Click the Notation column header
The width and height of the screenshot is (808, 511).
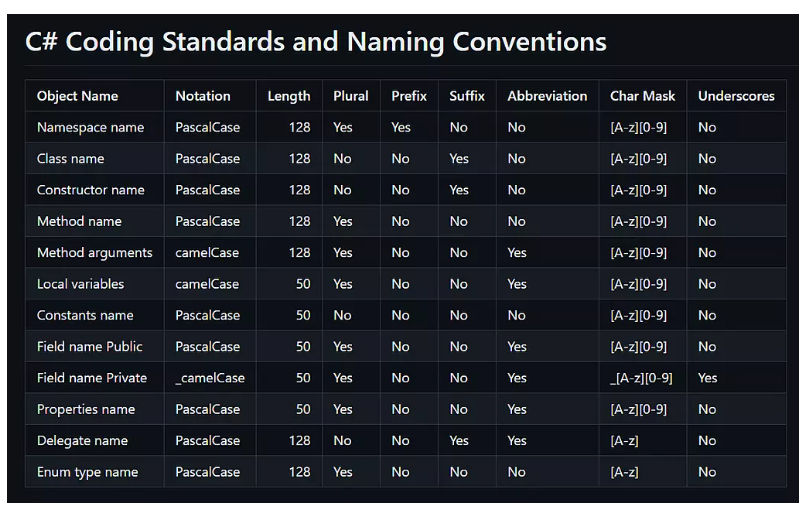203,96
